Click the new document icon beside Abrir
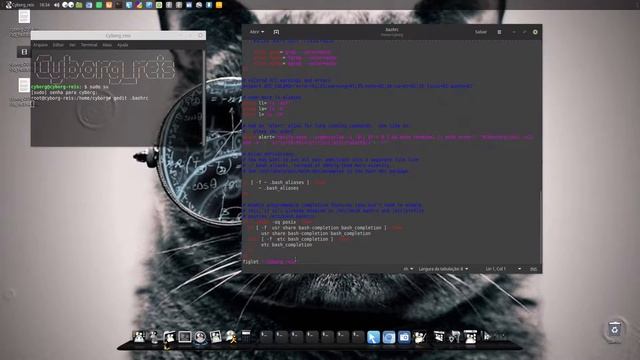This screenshot has width=640, height=360. tap(276, 32)
